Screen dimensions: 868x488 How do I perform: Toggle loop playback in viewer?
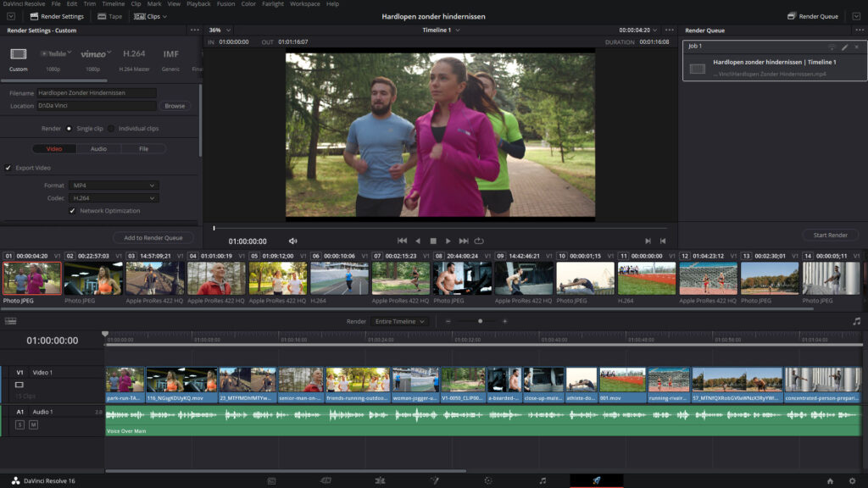(479, 241)
